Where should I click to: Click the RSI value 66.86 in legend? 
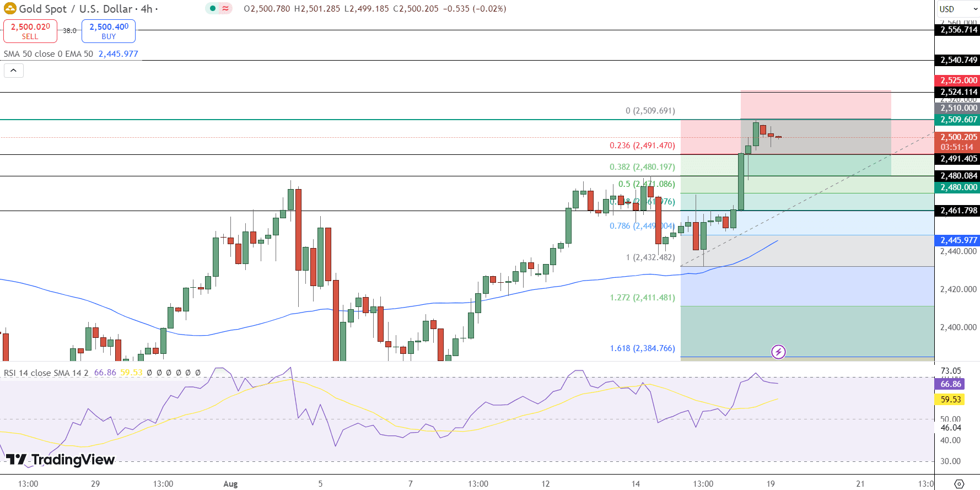pyautogui.click(x=105, y=373)
